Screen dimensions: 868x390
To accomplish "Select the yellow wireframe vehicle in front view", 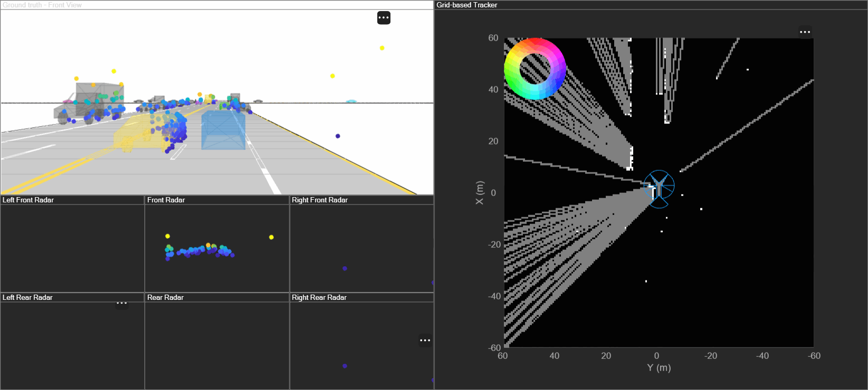I will (135, 134).
